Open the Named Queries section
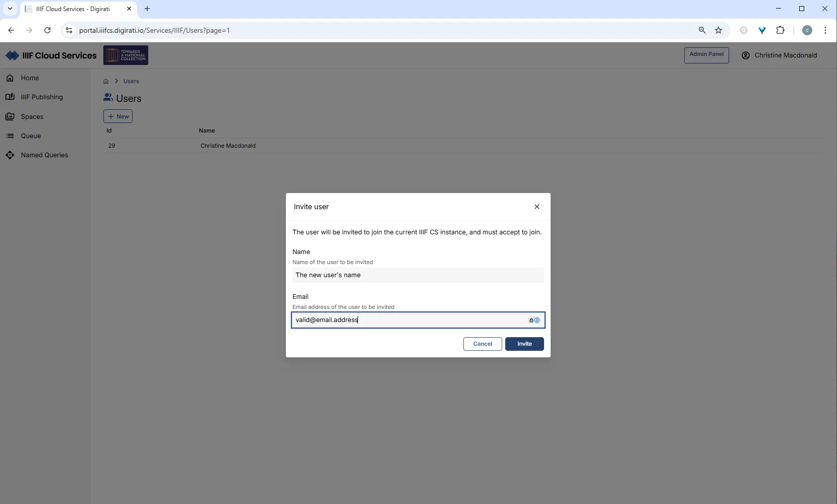 point(44,155)
